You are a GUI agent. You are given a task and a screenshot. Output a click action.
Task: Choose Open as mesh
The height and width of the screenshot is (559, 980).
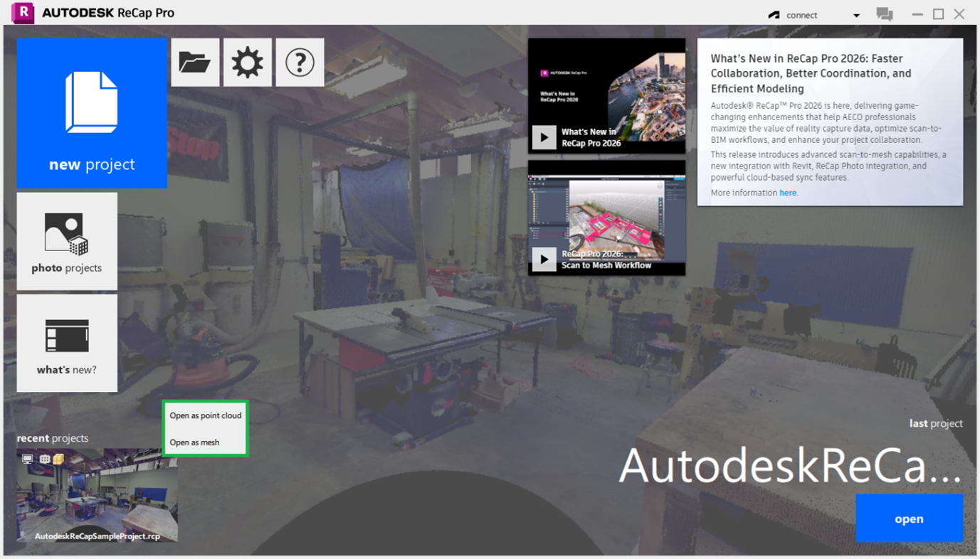pyautogui.click(x=194, y=442)
